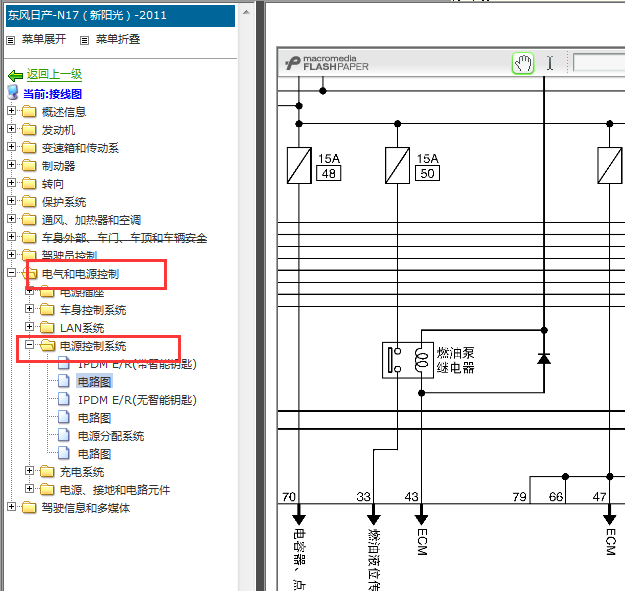Viewport: 625px width, 591px height.
Task: Click the 制动器 folder icon
Action: click(29, 165)
